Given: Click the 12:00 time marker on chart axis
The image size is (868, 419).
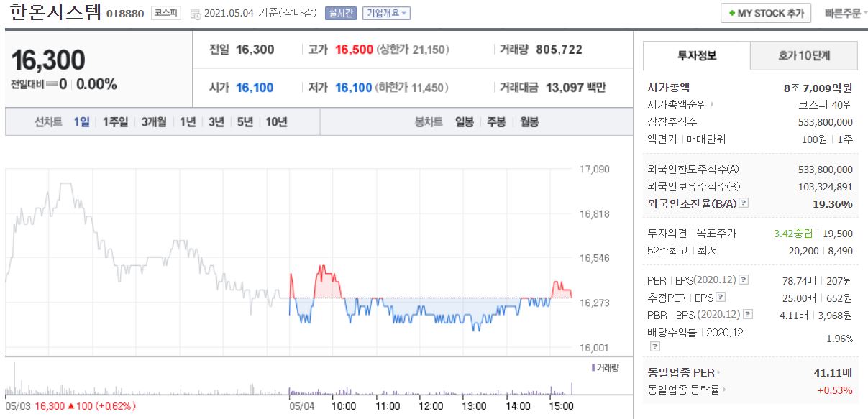Looking at the screenshot, I should click(431, 406).
